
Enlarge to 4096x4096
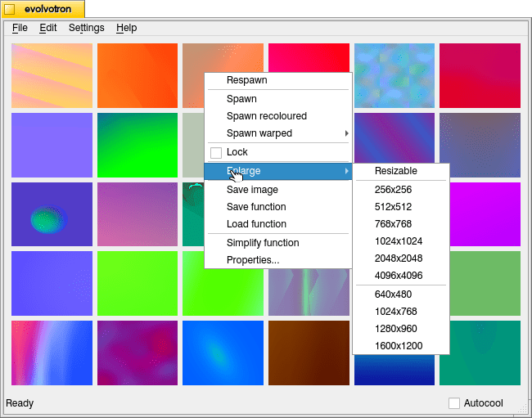point(401,276)
